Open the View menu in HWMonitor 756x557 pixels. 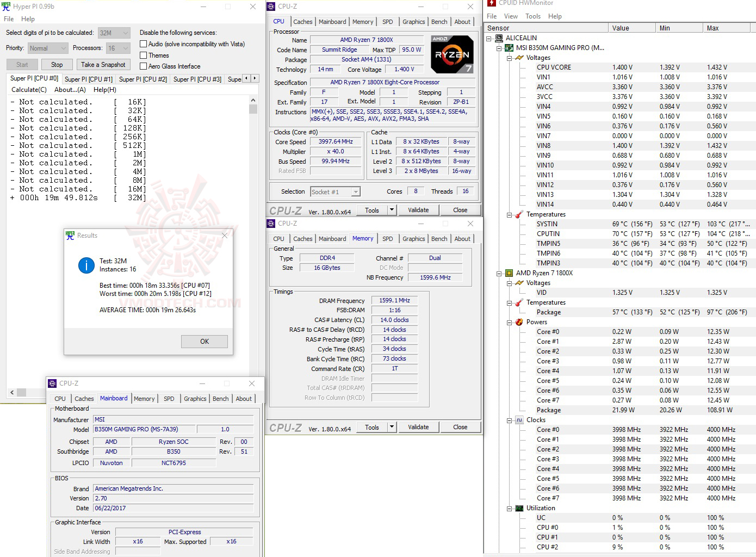point(511,16)
